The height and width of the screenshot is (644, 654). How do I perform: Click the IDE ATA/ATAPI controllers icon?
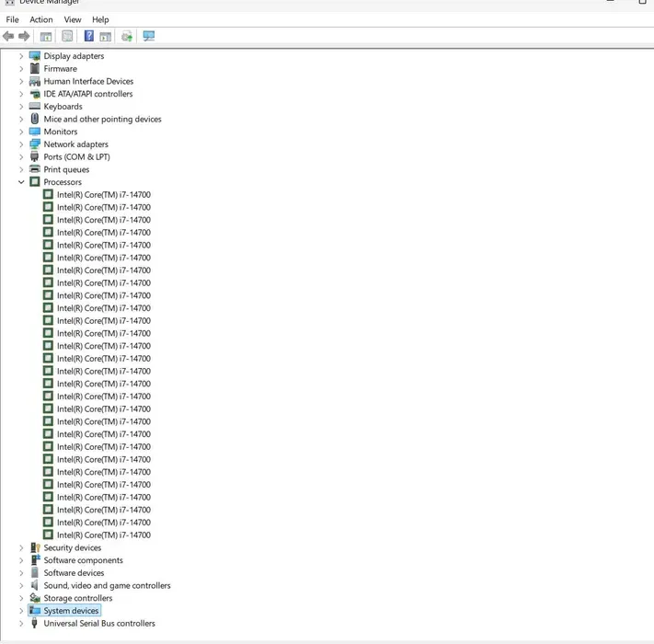pos(35,94)
